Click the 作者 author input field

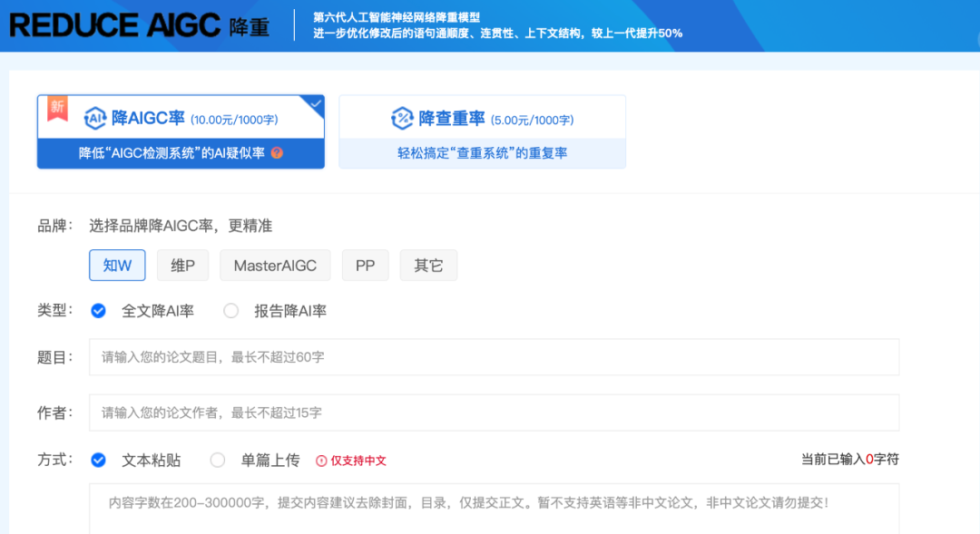click(x=494, y=413)
